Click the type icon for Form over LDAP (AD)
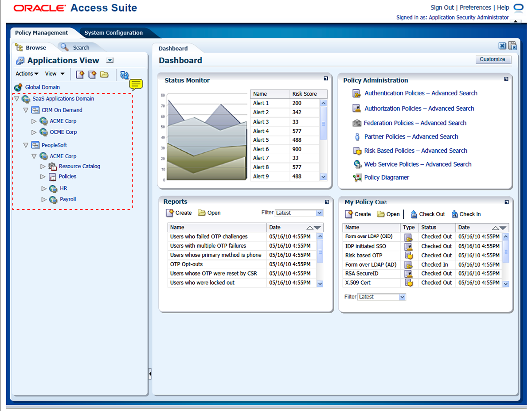Viewport: 532px width, 411px height. pyautogui.click(x=409, y=265)
